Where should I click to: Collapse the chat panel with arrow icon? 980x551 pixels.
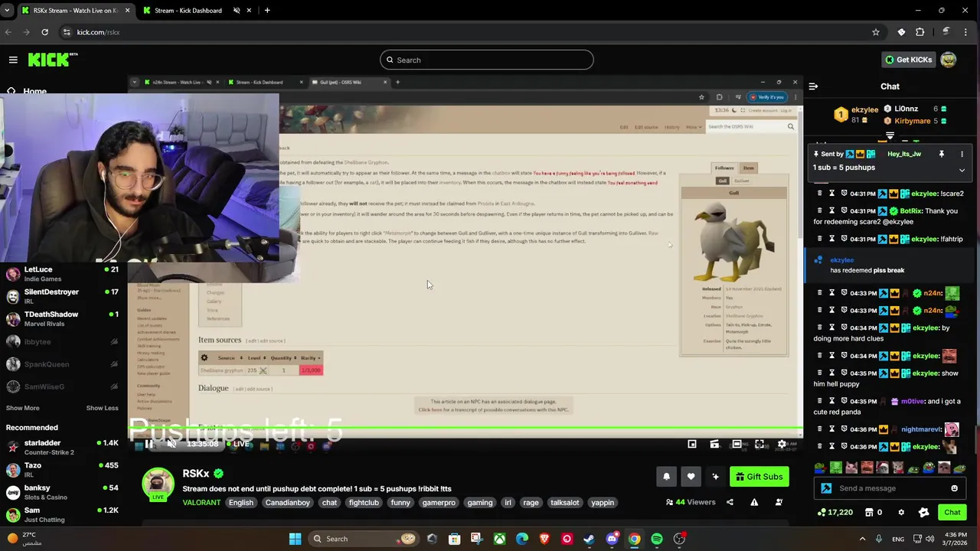(813, 86)
